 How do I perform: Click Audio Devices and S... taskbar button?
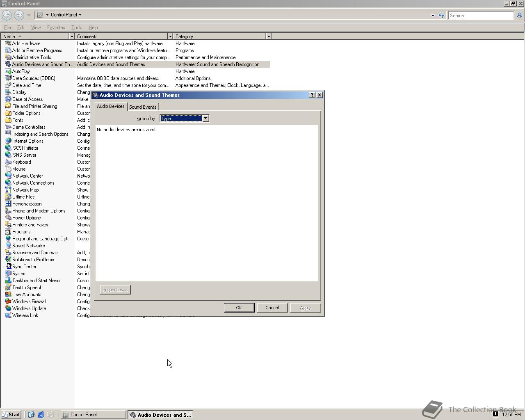160,415
